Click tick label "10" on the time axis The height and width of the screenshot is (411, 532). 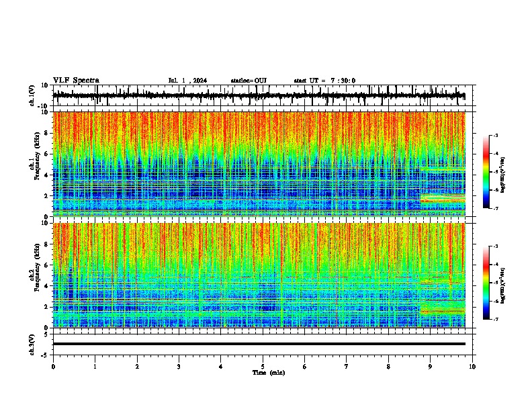[x=472, y=367]
